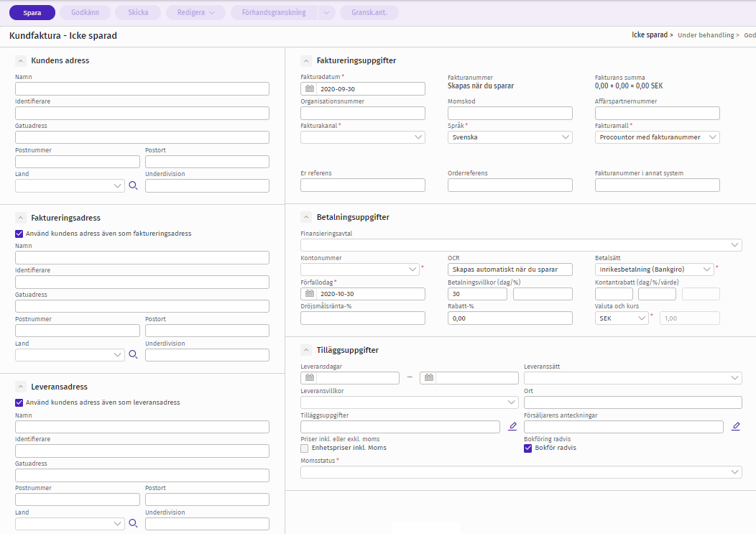
Task: Collapse the Faktureringsuppgifter section
Action: point(306,61)
